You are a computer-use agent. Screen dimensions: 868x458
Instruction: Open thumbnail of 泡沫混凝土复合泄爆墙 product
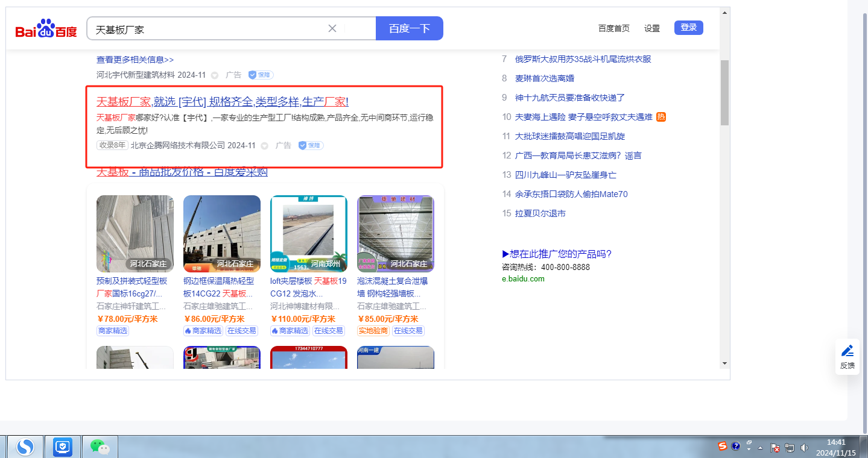coord(396,234)
